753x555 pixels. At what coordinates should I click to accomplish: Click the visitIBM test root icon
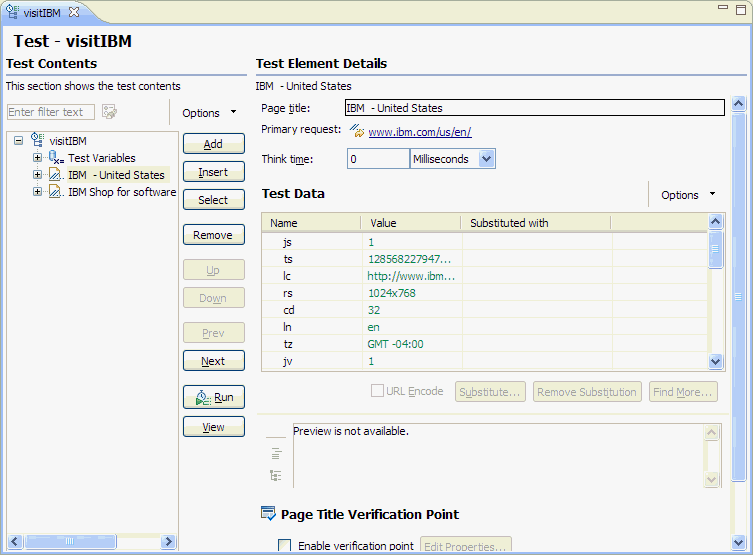pyautogui.click(x=38, y=141)
